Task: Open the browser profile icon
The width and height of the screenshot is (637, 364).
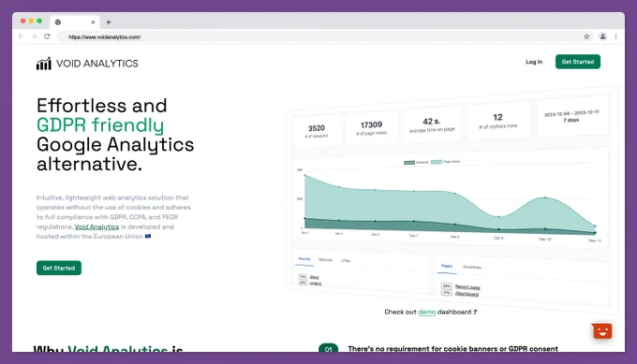Action: pos(603,36)
